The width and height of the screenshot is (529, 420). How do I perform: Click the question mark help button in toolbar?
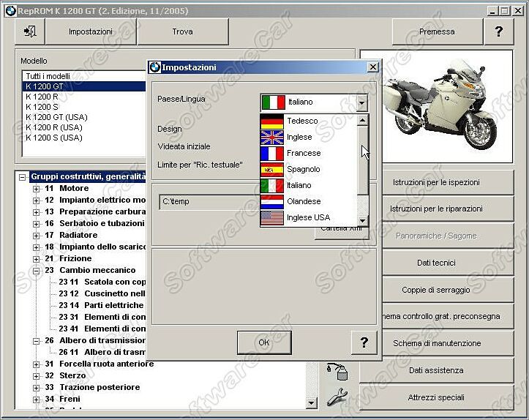(x=499, y=31)
